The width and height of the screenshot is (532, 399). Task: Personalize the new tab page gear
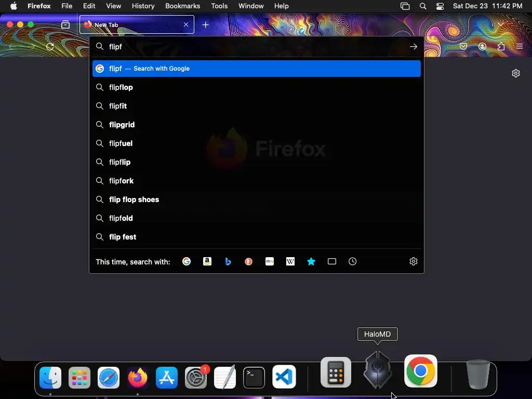point(516,73)
